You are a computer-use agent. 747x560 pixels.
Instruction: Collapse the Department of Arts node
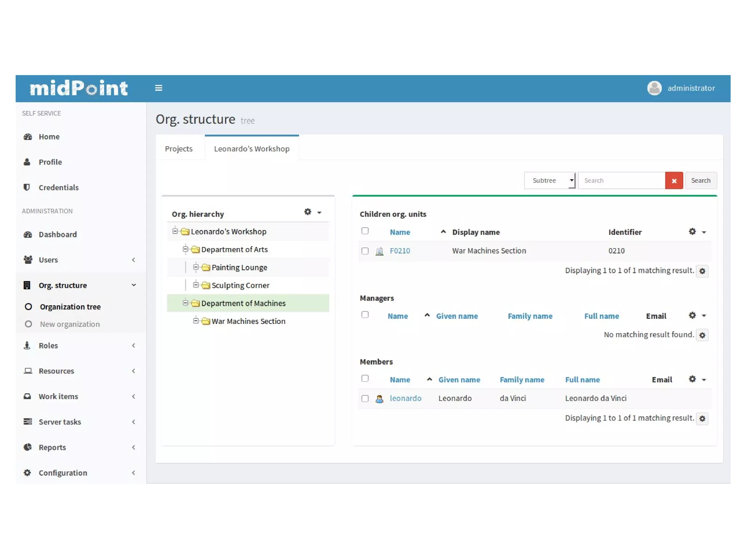pyautogui.click(x=185, y=250)
